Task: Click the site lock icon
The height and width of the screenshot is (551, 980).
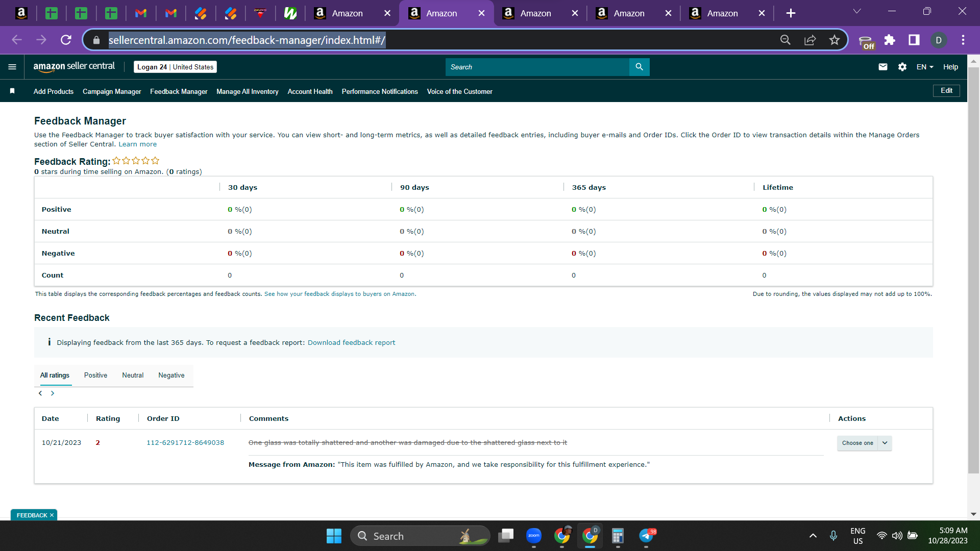Action: coord(96,40)
